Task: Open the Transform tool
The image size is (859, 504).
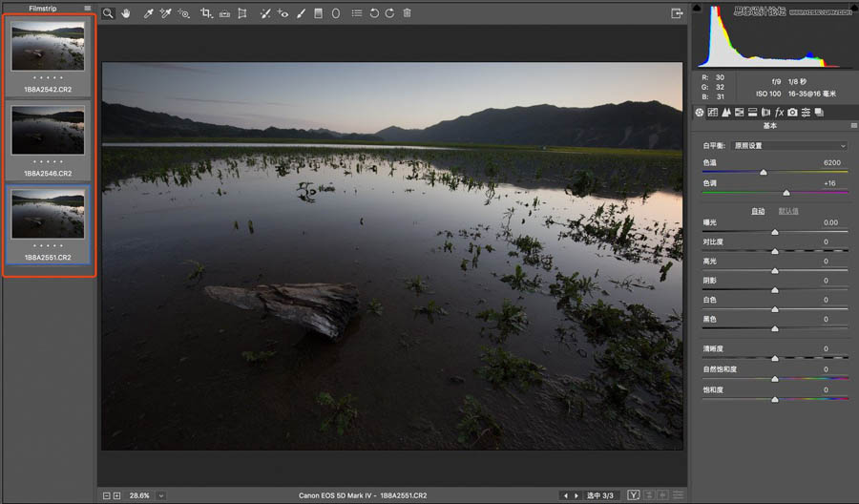Action: [242, 13]
